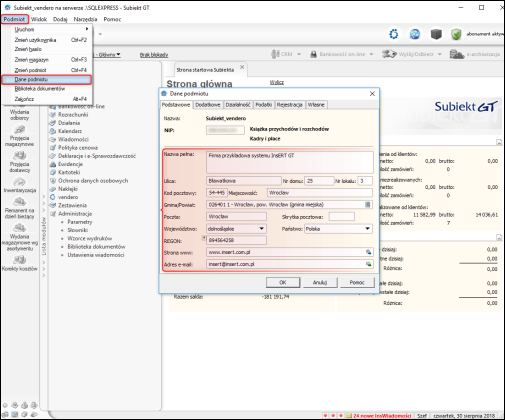Open Przyjęcia dostawcy sidebar icon
505x420 pixels.
pos(19,162)
